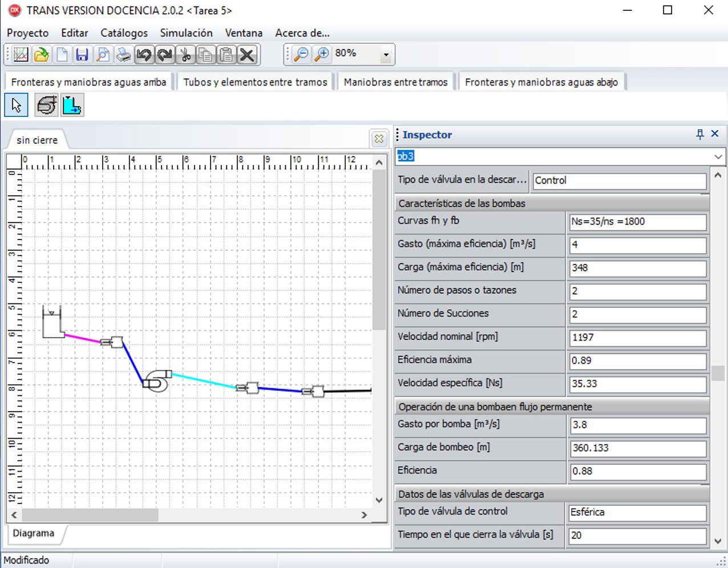728x568 pixels.
Task: Edit Carga de bombeo 360.133 field
Action: [x=638, y=448]
